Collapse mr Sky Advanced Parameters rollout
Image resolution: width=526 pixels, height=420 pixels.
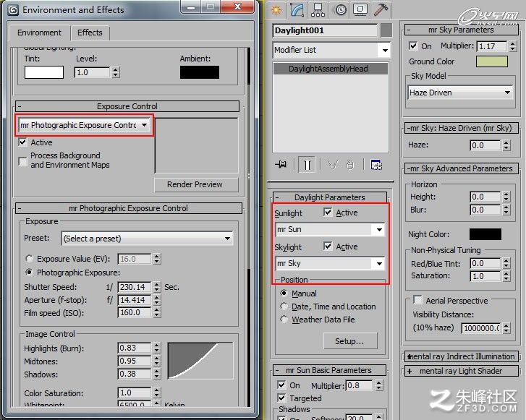(x=461, y=168)
